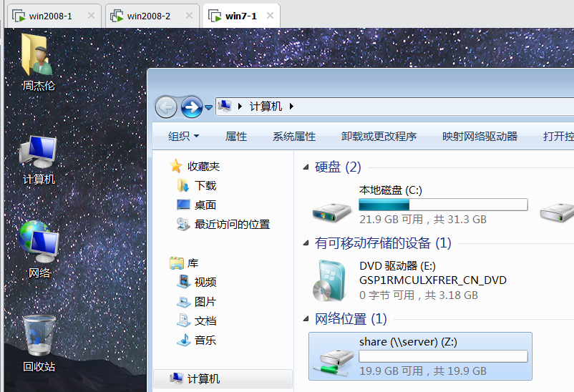
Task: Close the win2008-2 tab
Action: tap(189, 16)
